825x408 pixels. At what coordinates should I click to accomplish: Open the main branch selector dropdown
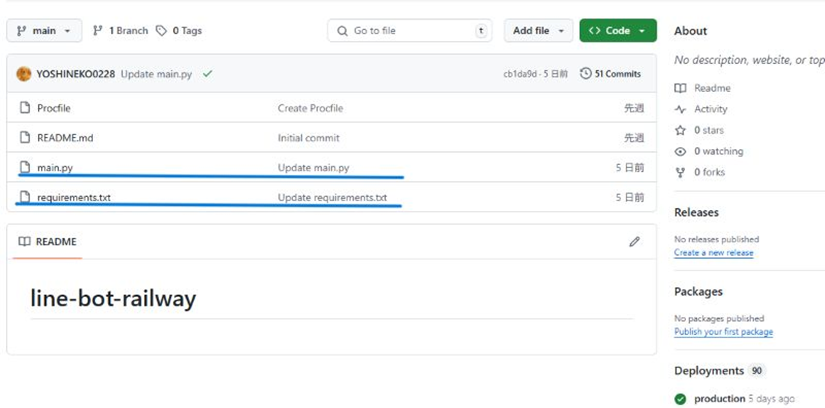pos(44,31)
